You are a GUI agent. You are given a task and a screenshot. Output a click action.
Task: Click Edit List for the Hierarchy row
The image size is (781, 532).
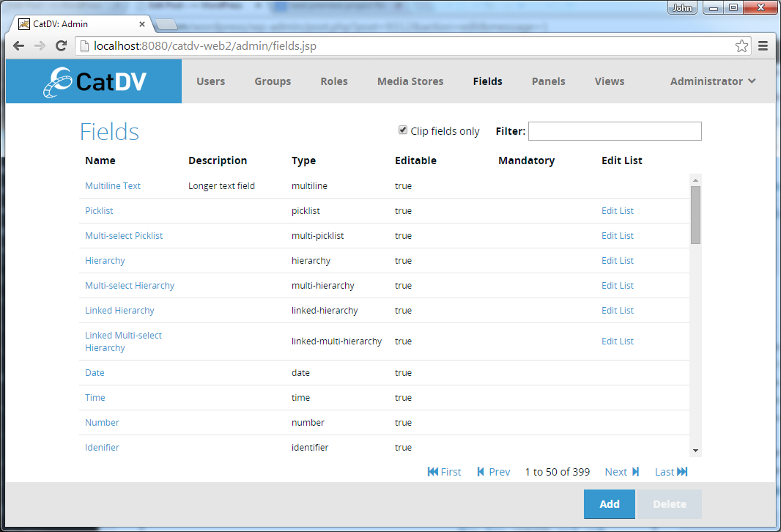tap(617, 261)
